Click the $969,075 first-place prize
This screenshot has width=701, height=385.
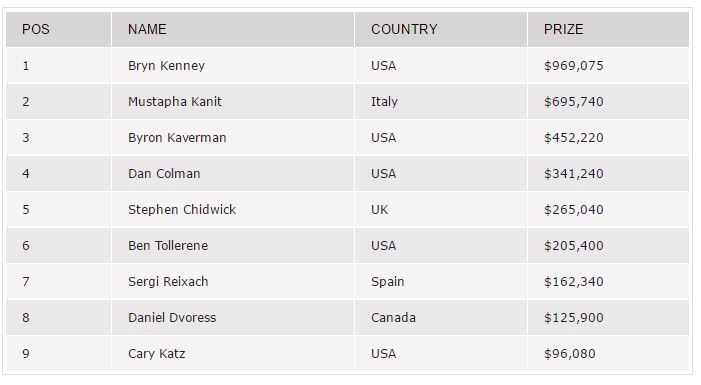[x=574, y=66]
